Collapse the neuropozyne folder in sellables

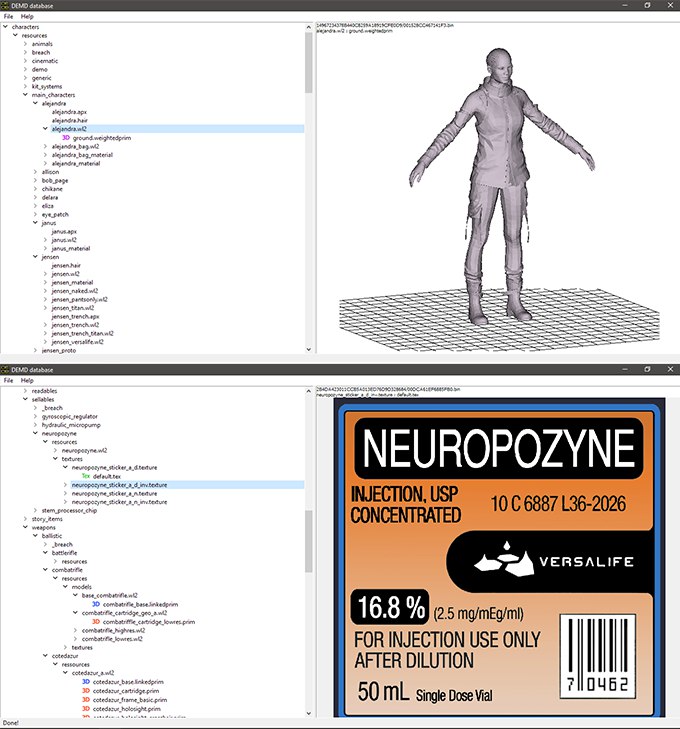pos(35,433)
